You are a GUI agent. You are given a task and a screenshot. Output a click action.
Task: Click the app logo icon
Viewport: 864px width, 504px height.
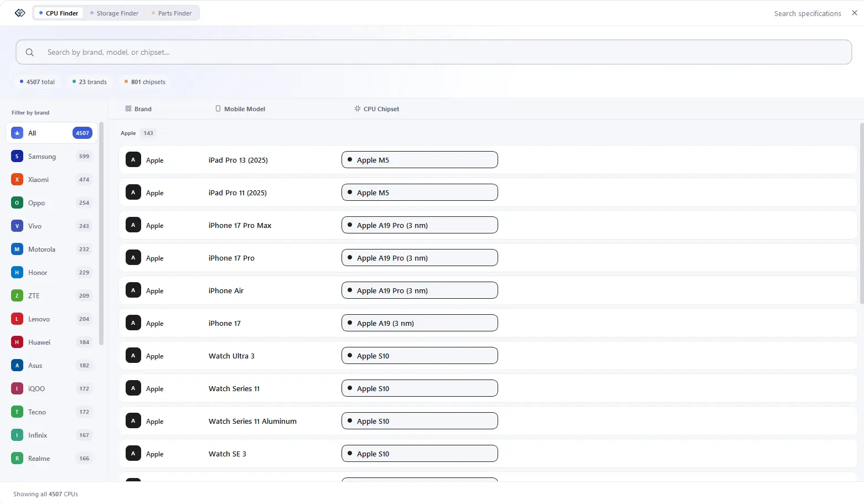click(20, 13)
